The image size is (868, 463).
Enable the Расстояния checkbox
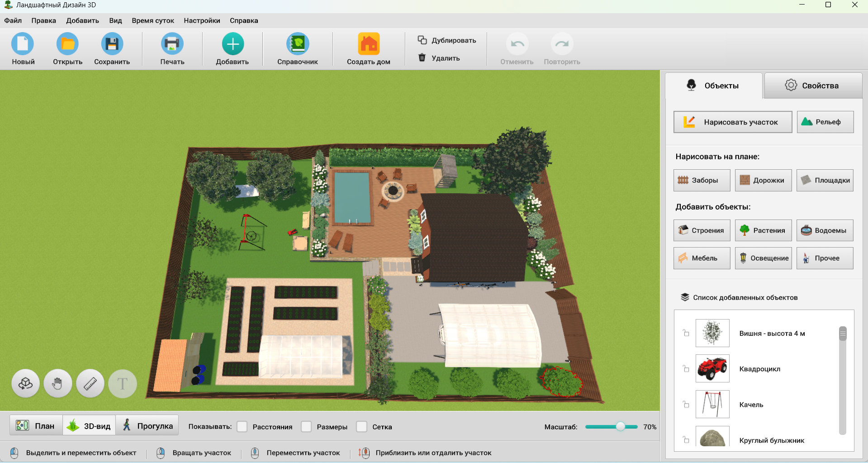[x=242, y=427]
